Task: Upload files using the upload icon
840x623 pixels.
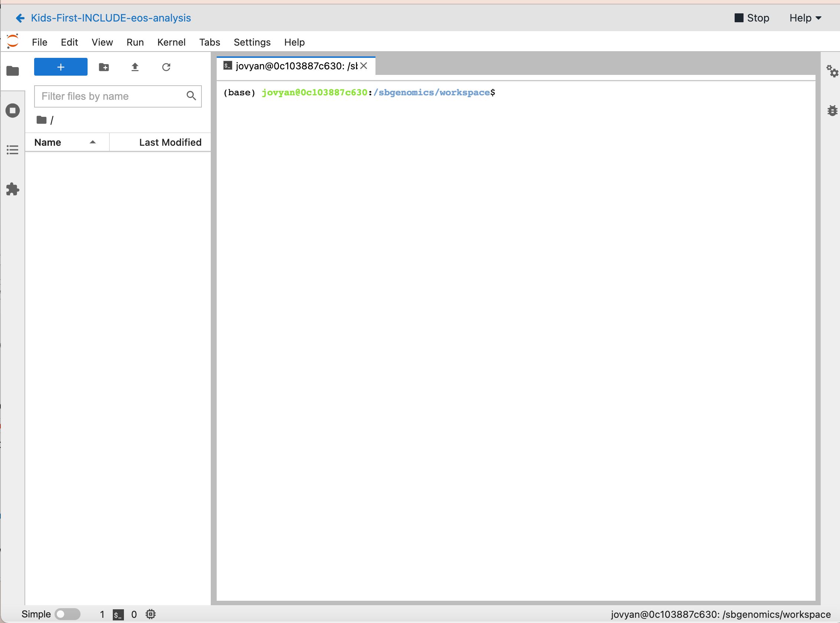Action: (x=135, y=67)
